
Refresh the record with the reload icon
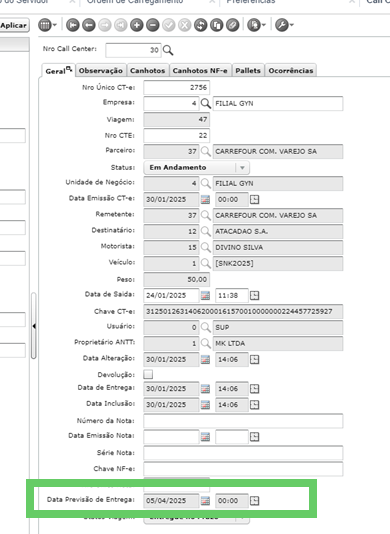coord(201,25)
